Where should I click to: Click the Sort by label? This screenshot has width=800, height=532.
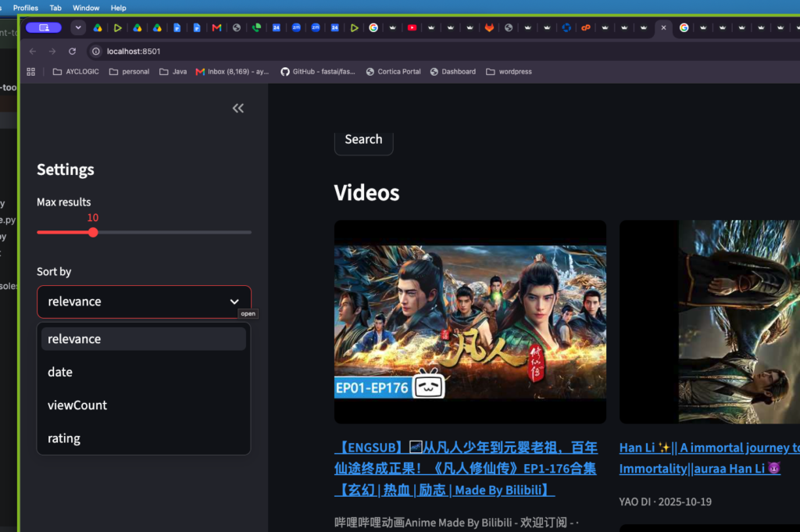coord(54,272)
